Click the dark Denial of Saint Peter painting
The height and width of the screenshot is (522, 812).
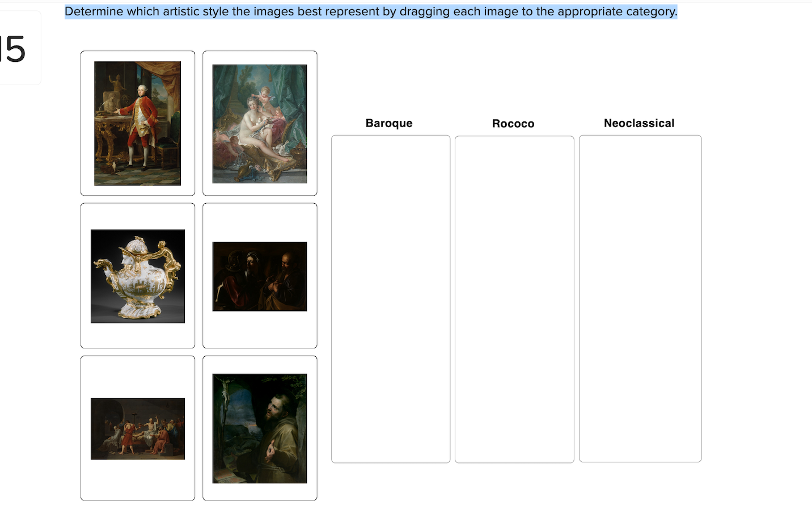pyautogui.click(x=259, y=276)
